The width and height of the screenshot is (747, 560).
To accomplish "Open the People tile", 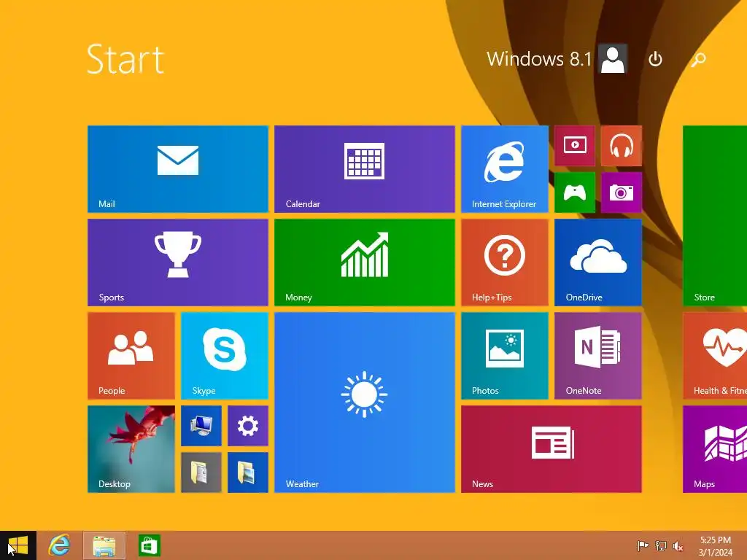I will [131, 356].
